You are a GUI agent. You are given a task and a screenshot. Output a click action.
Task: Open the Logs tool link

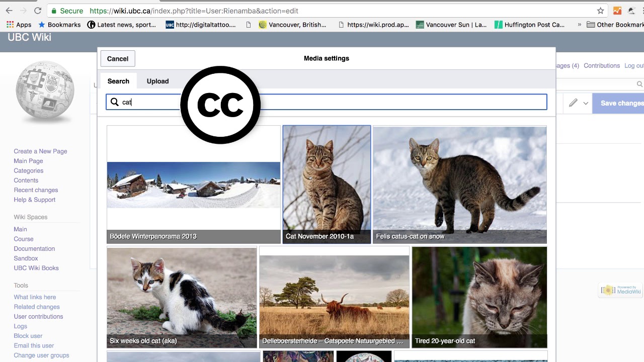(x=21, y=326)
